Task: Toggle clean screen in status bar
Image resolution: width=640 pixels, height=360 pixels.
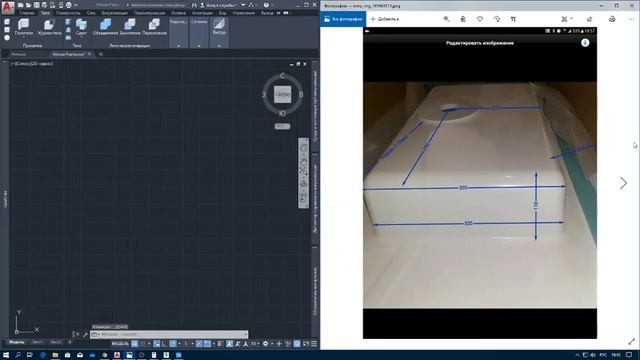Action: tap(306, 344)
